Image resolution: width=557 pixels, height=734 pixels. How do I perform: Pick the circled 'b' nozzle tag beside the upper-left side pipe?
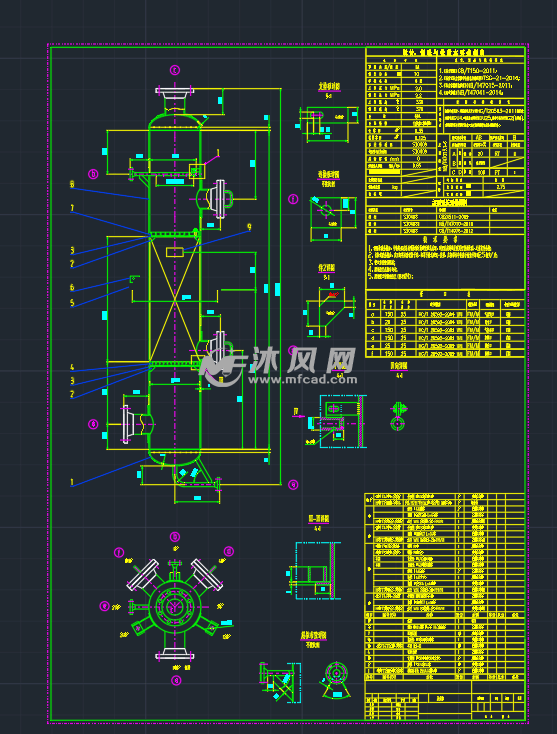point(93,174)
